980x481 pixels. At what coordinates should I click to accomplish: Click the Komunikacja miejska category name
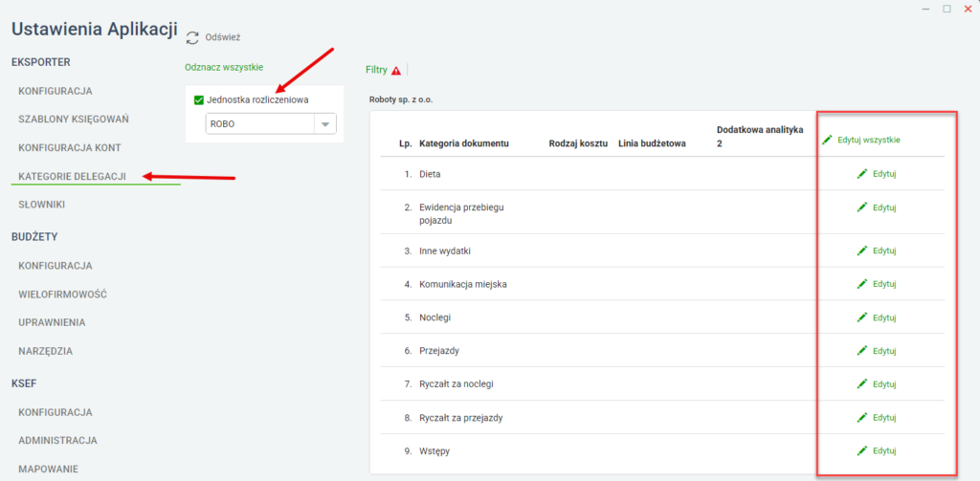463,284
